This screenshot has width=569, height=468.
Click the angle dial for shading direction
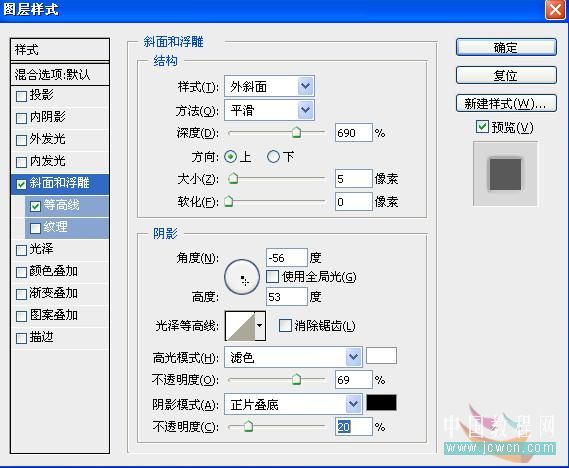pos(242,277)
